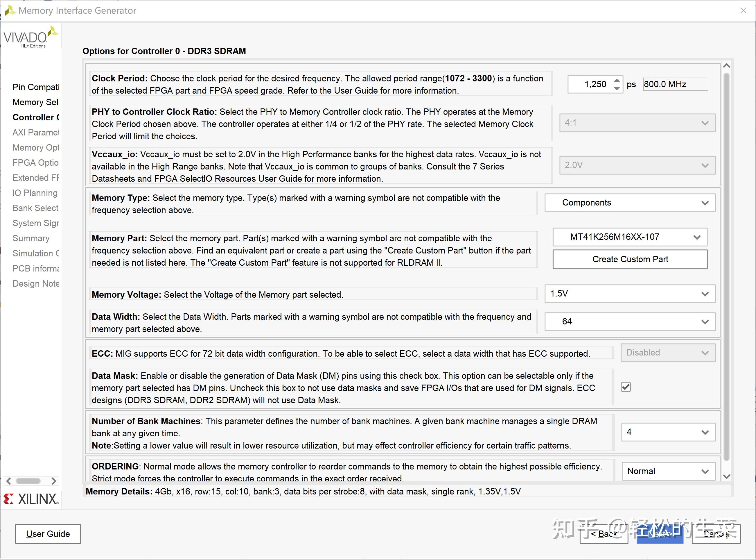Select the Memory Options step in sidebar
This screenshot has height=559, width=756.
(35, 148)
